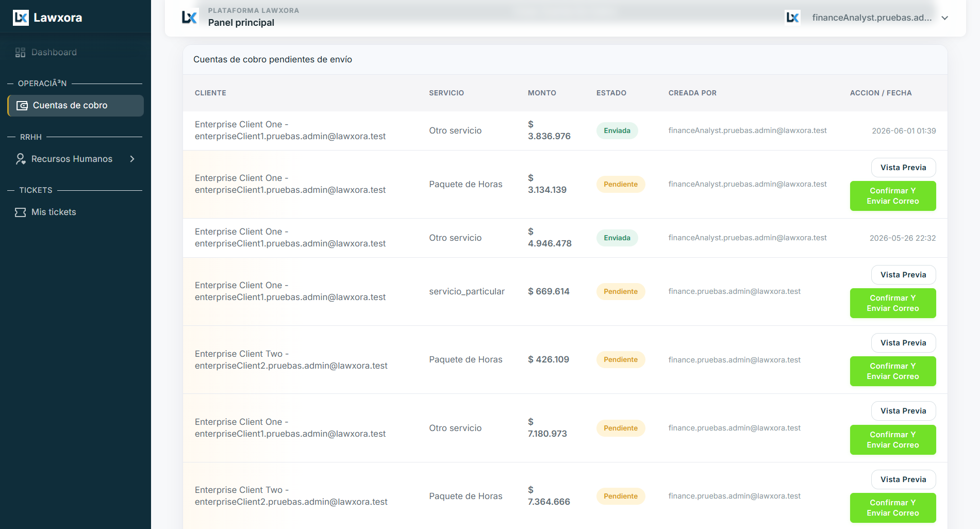Click the user avatar logo in header
This screenshot has width=980, height=529.
(792, 18)
